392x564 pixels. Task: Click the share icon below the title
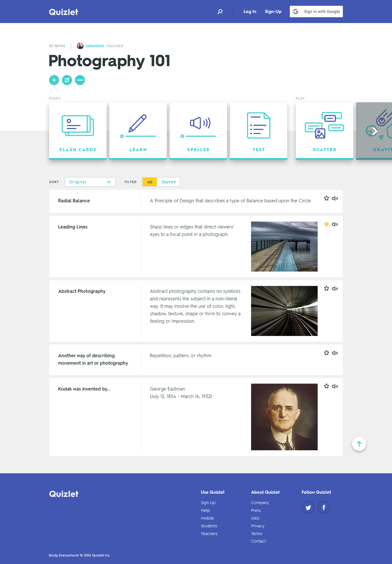pyautogui.click(x=67, y=80)
